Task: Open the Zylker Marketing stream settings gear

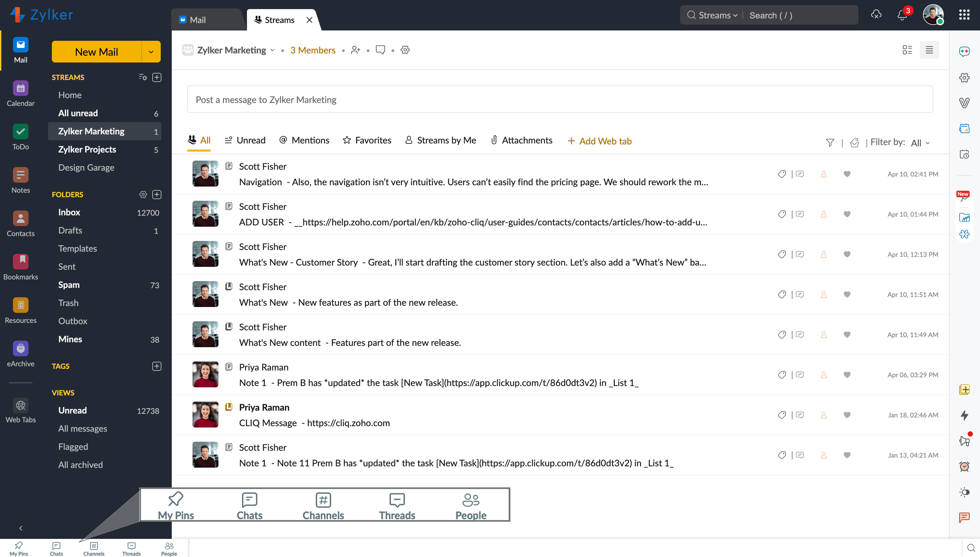Action: (x=405, y=50)
